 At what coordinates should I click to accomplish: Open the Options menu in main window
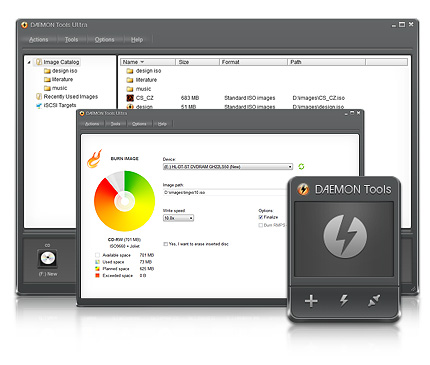pyautogui.click(x=104, y=39)
